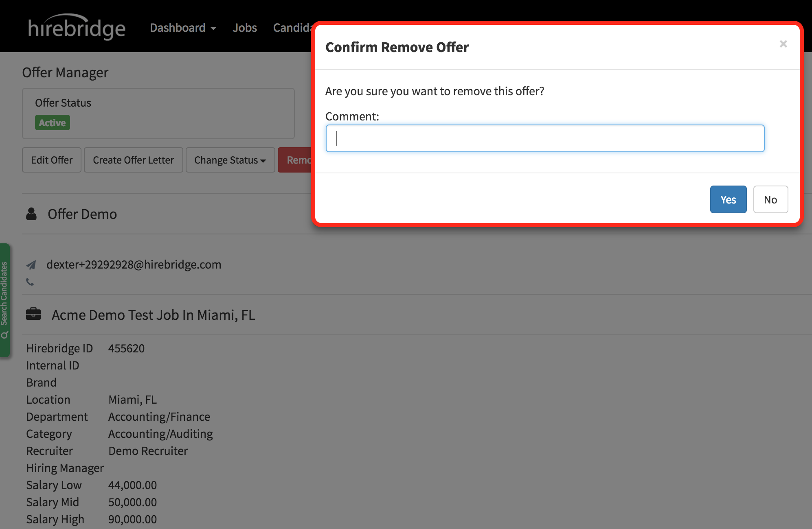Click the paper plane email icon
Image resolution: width=812 pixels, height=529 pixels.
coord(31,265)
